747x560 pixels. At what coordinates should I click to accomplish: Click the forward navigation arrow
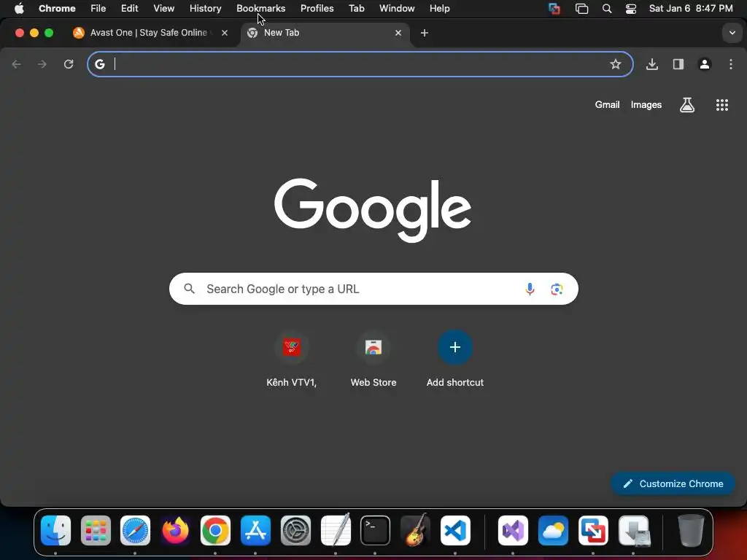coord(42,64)
